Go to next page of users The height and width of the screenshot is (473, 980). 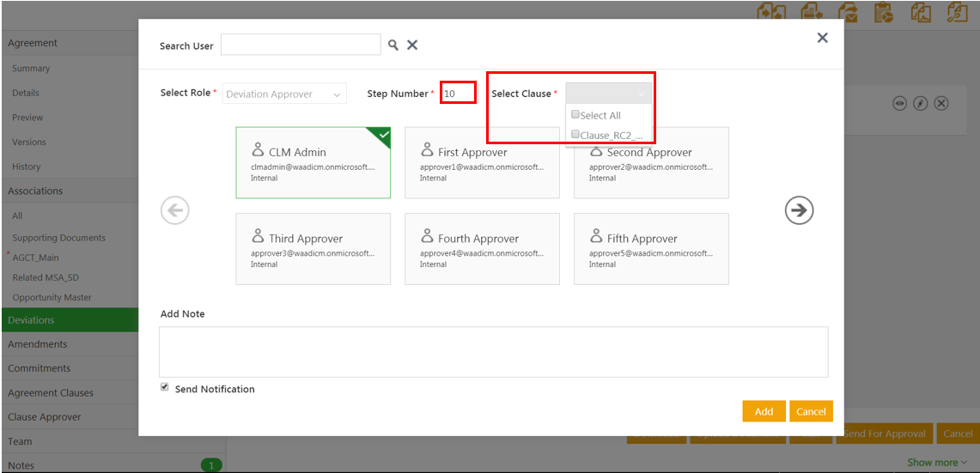click(799, 210)
